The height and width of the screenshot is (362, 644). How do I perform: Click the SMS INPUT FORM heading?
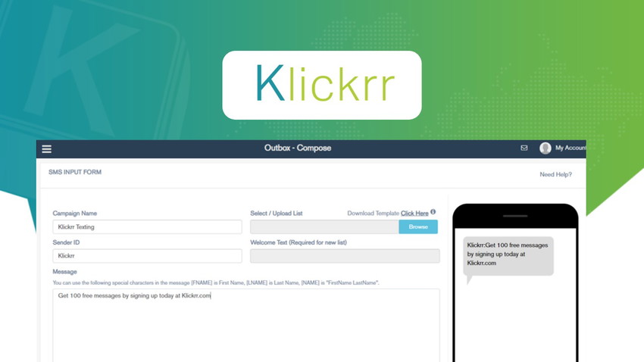point(75,172)
